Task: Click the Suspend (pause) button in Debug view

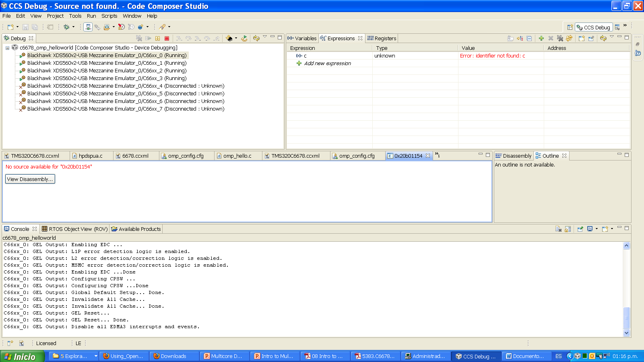Action: (157, 38)
